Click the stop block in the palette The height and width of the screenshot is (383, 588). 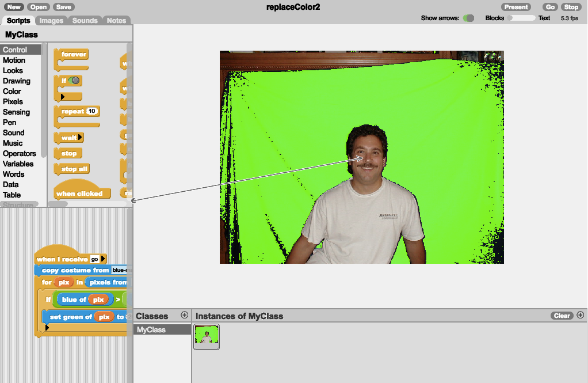(68, 153)
